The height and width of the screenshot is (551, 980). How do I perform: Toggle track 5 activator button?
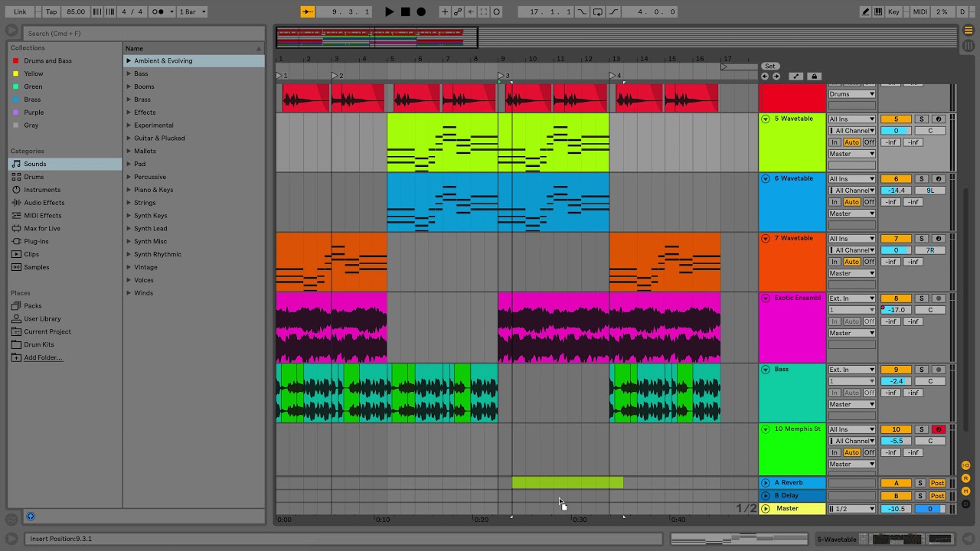tap(896, 119)
